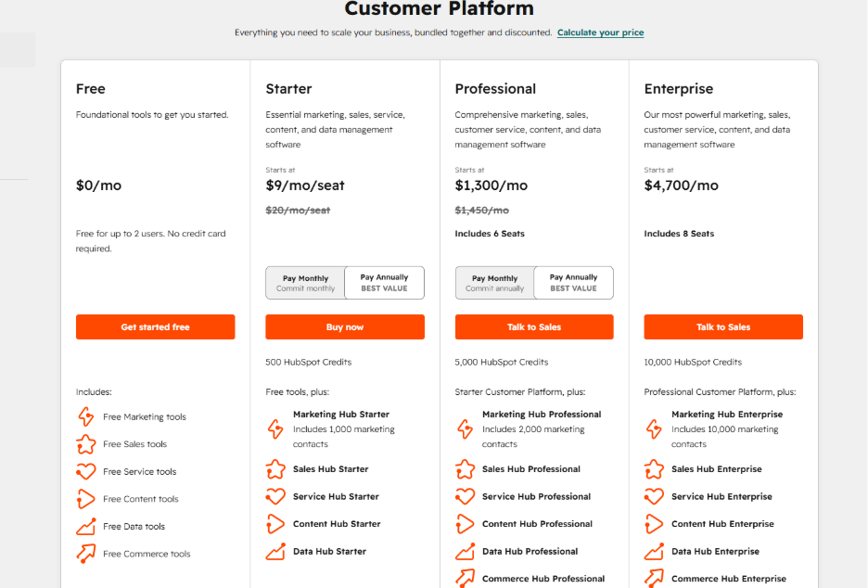
Task: Click the Includes 8 Seats text
Action: click(679, 234)
